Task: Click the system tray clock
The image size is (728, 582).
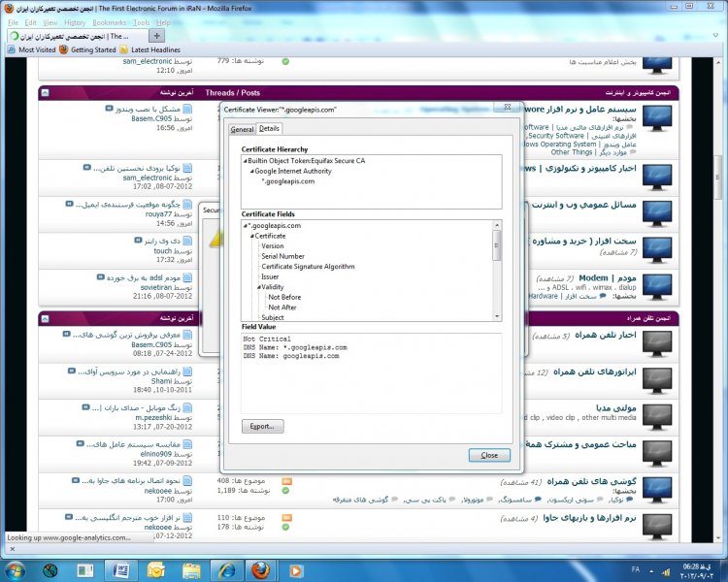Action: [697, 571]
